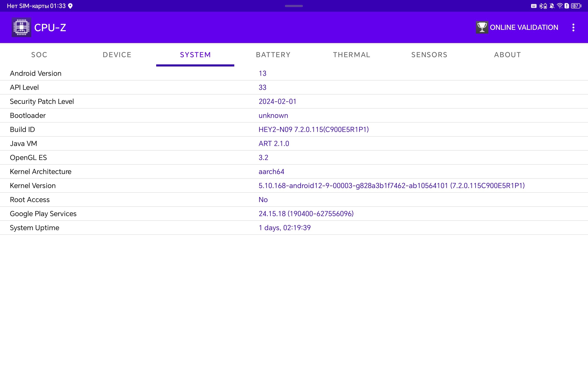Go to the SENSORS tab

coord(429,55)
